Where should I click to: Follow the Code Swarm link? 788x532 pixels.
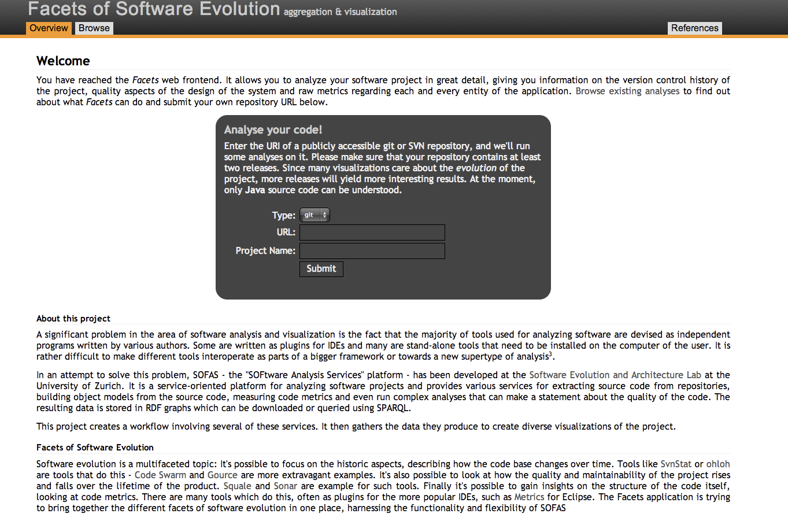coord(160,475)
